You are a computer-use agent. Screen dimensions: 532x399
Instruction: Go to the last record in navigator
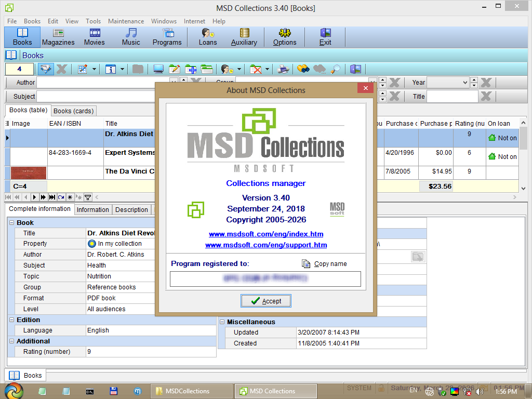[52, 197]
